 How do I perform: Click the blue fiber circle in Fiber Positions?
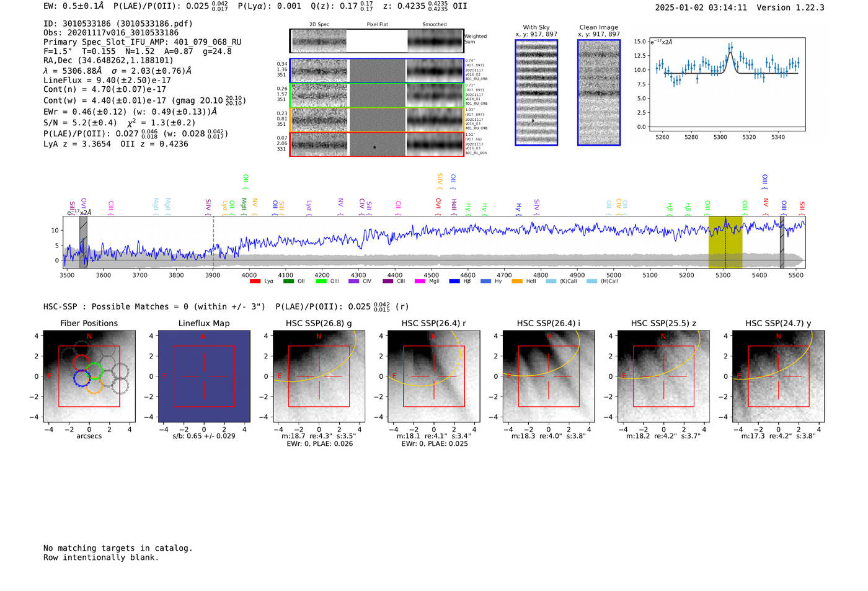click(x=82, y=378)
